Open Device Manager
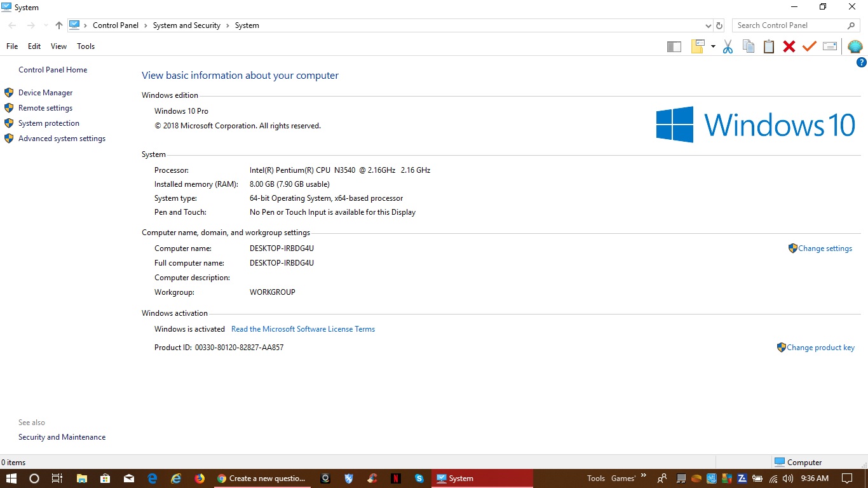 45,93
